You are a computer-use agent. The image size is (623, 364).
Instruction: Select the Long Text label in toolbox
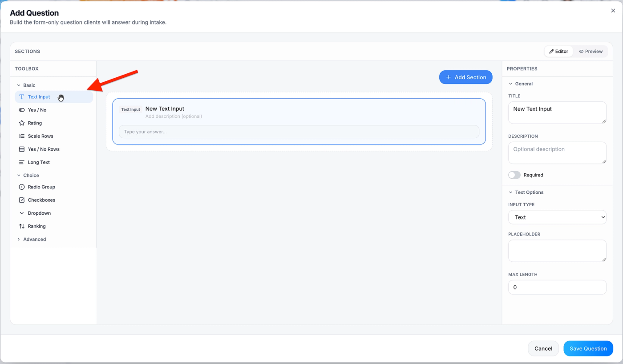(x=39, y=162)
